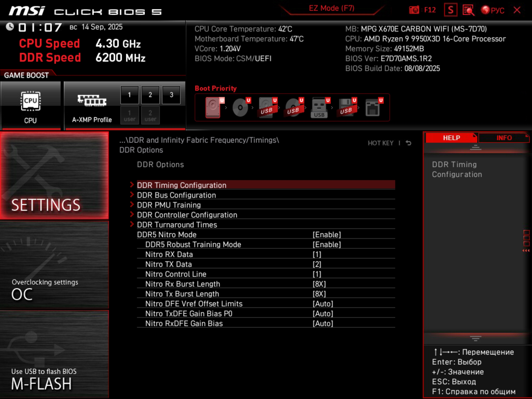Click the HOT KEY back arrow icon
Screen dimensions: 532x399
[408, 143]
